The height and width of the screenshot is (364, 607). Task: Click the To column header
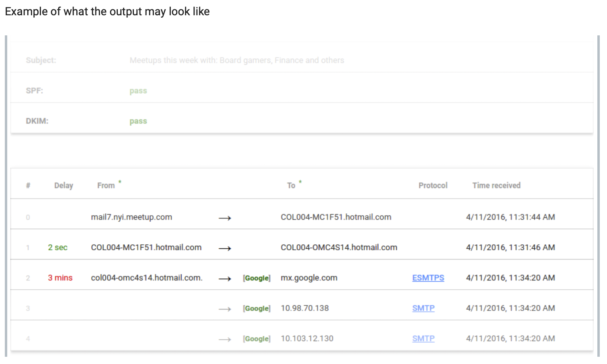click(x=291, y=186)
